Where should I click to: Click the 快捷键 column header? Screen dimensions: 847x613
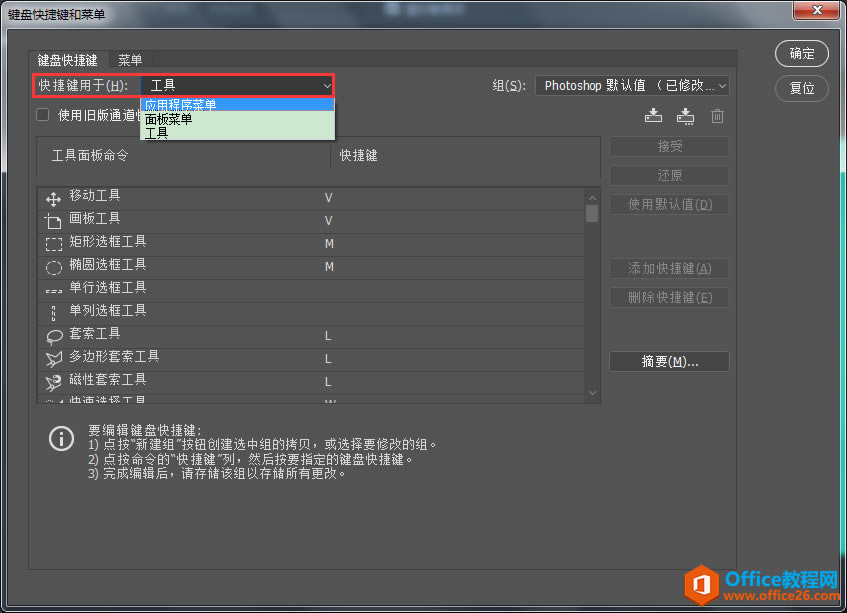click(x=358, y=156)
